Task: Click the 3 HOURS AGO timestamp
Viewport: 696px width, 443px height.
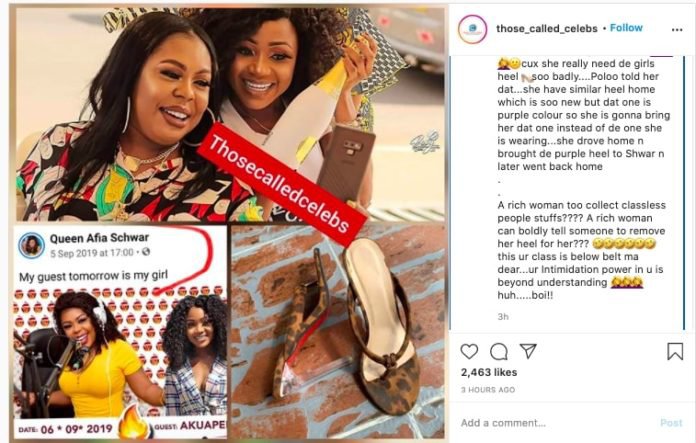Action: tap(488, 390)
